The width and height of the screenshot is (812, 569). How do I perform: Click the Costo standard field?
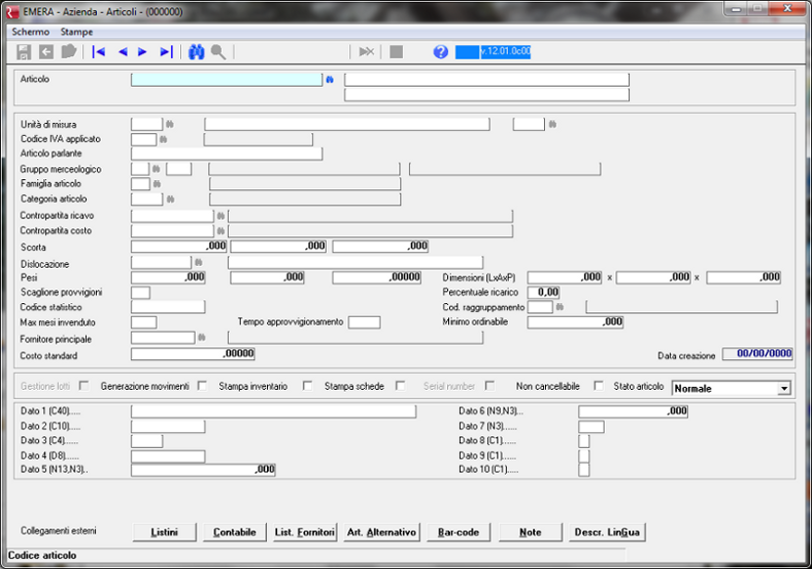[x=193, y=354]
